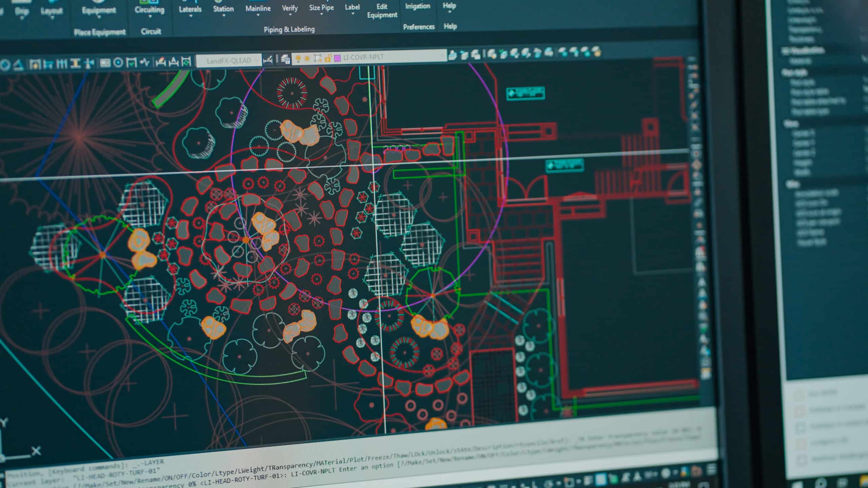This screenshot has height=488, width=868.
Task: Open the Size Pipe tool
Action: click(x=321, y=8)
